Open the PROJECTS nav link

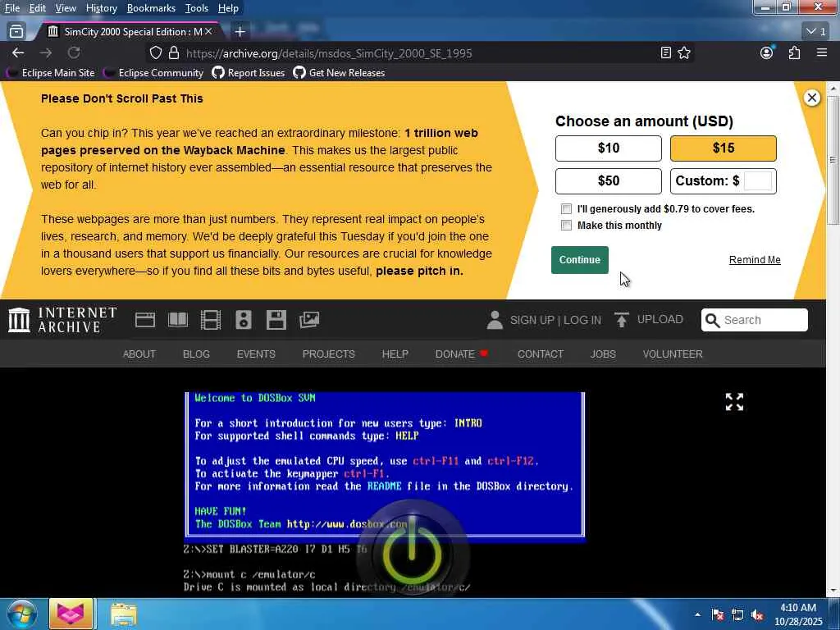[328, 354]
